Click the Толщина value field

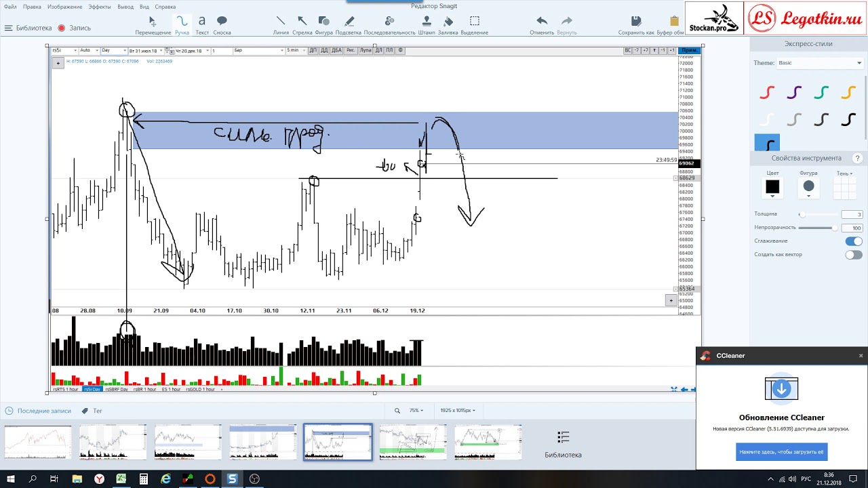pyautogui.click(x=852, y=214)
